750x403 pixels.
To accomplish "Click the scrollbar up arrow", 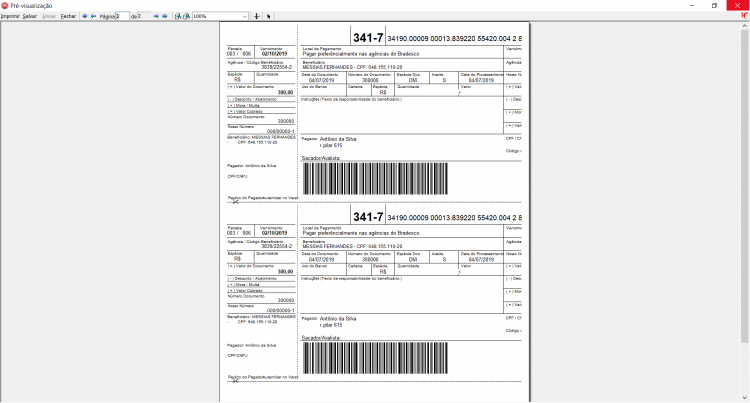I will coord(744,26).
